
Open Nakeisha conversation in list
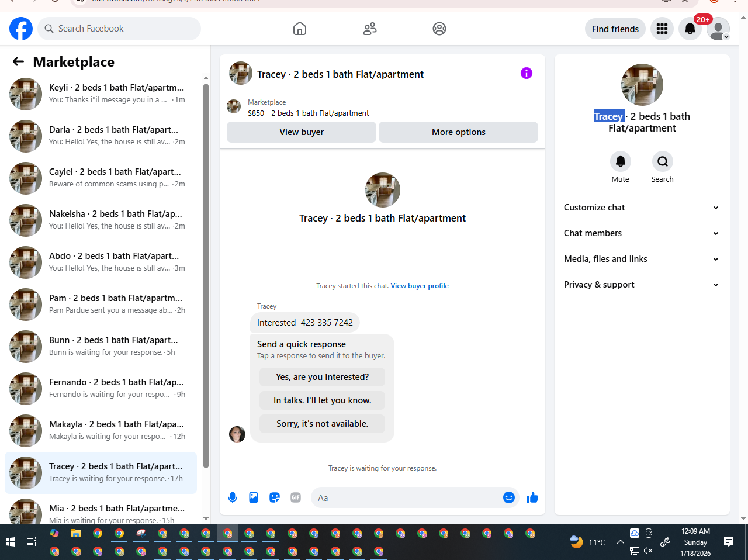point(101,220)
